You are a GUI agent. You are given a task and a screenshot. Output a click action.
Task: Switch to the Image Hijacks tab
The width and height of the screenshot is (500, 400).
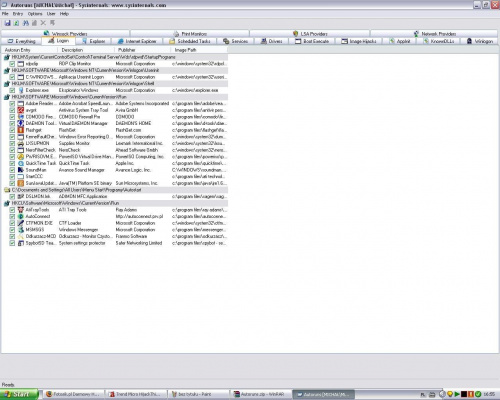[359, 41]
